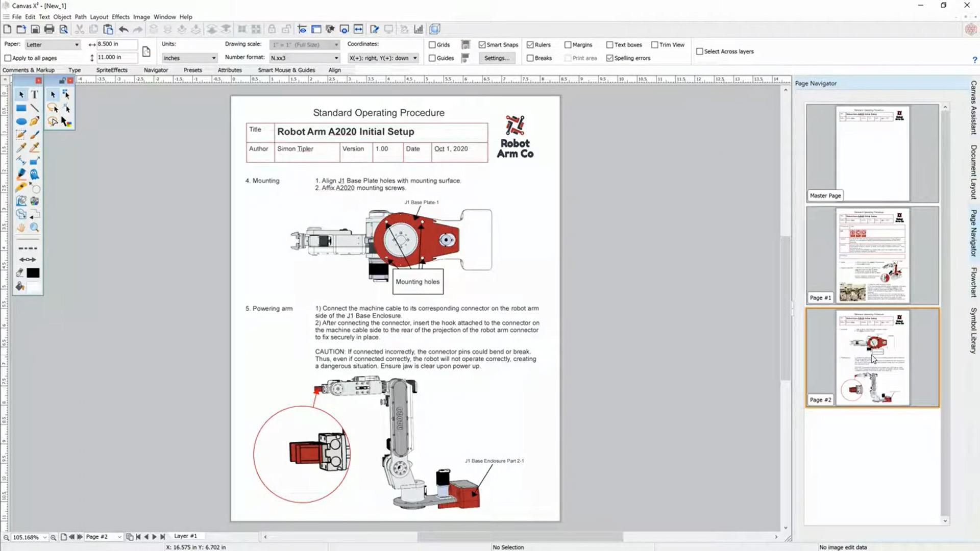Viewport: 980px width, 551px height.
Task: Click the Print icon in toolbar
Action: 49,29
